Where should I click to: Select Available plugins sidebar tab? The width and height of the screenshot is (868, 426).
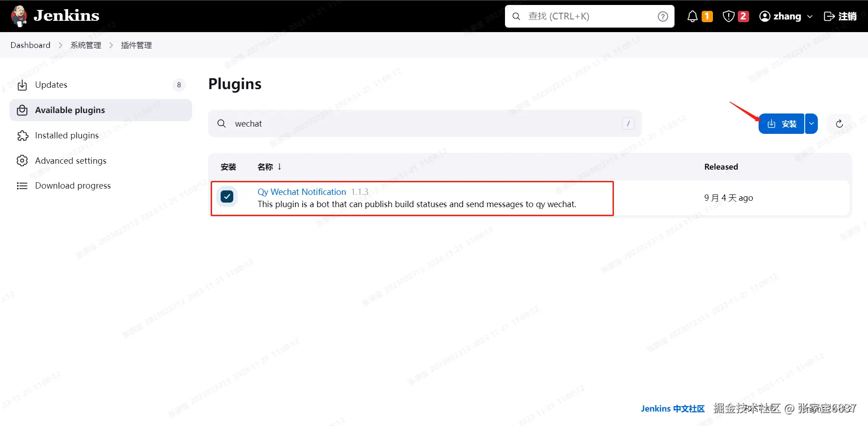[x=101, y=110]
